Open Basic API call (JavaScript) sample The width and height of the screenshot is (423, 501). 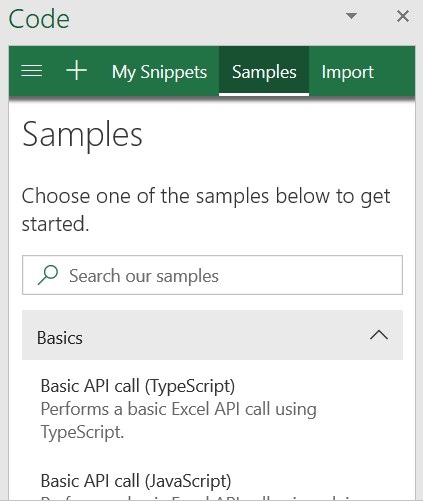(136, 481)
